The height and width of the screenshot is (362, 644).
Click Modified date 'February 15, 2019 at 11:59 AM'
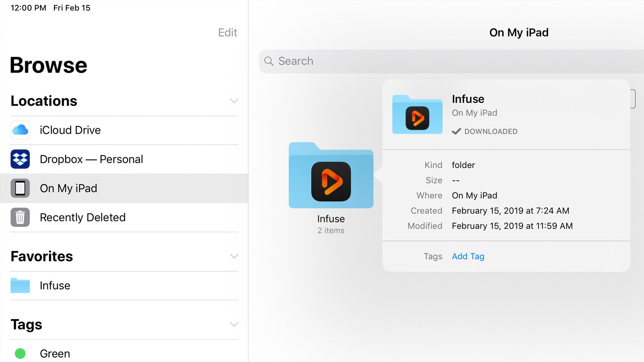512,226
